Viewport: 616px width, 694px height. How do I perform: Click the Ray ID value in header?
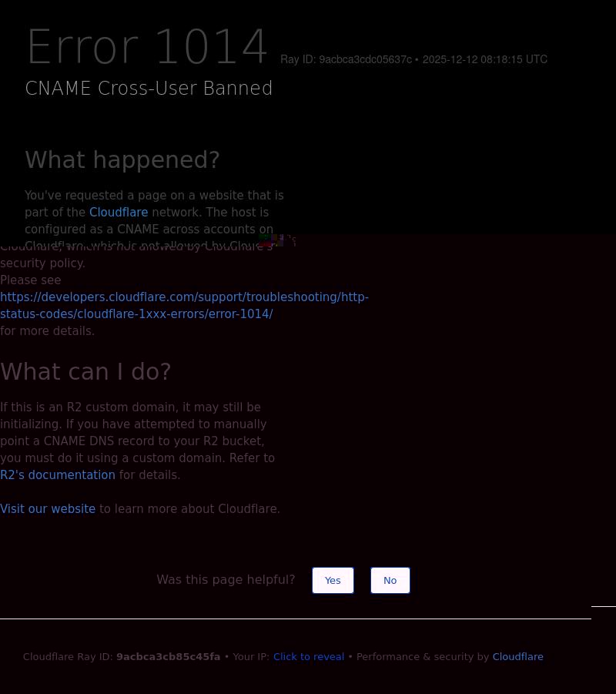coord(365,60)
